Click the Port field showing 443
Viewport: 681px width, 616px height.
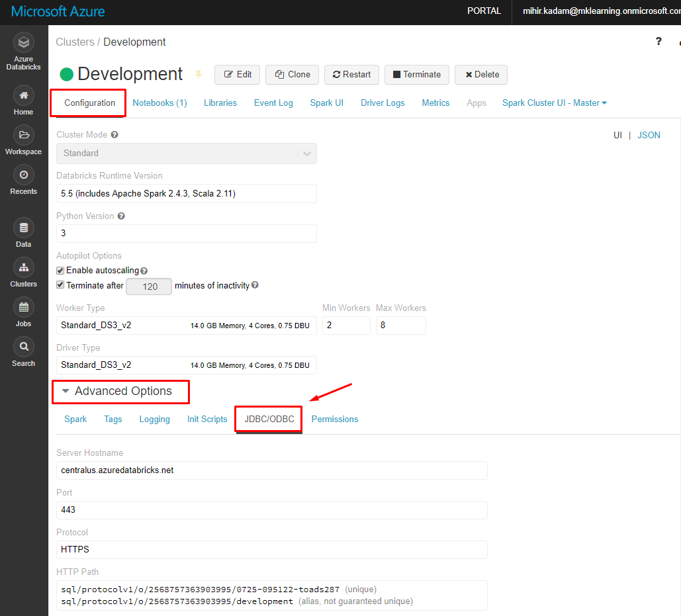click(x=272, y=510)
